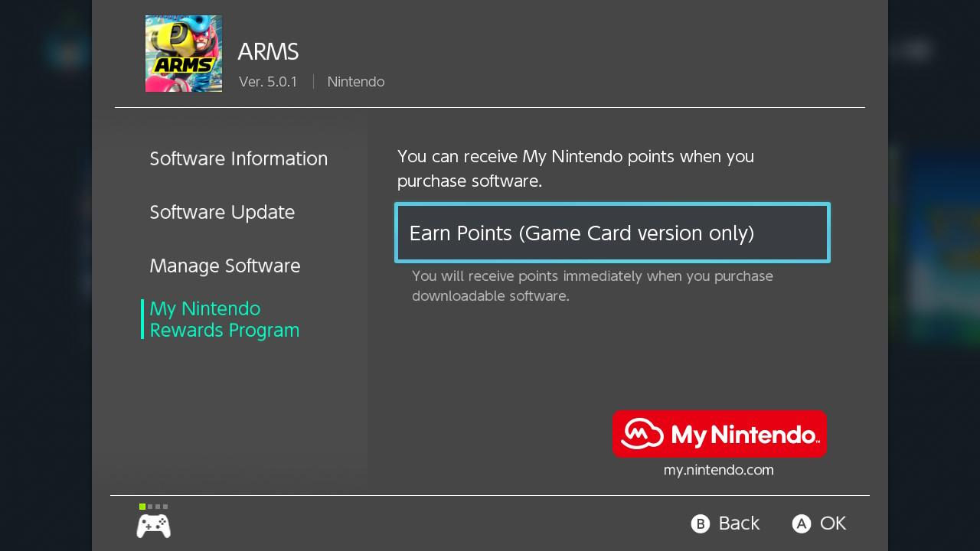The image size is (980, 551).
Task: Click the controller page indicator dots
Action: [152, 506]
